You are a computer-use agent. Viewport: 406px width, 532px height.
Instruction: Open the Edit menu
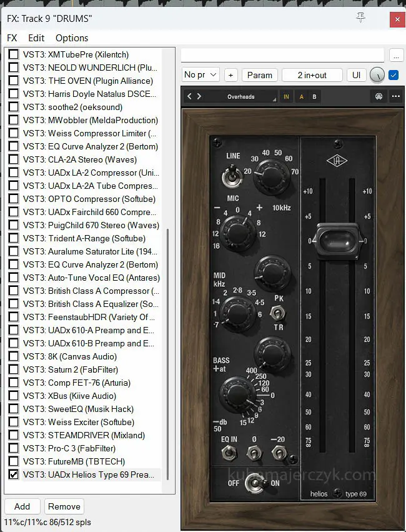click(x=36, y=38)
